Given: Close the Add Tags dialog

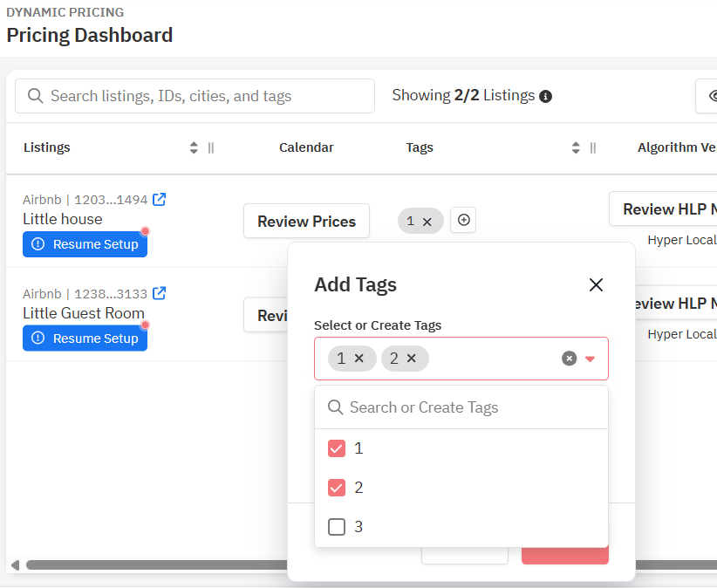Looking at the screenshot, I should point(596,284).
